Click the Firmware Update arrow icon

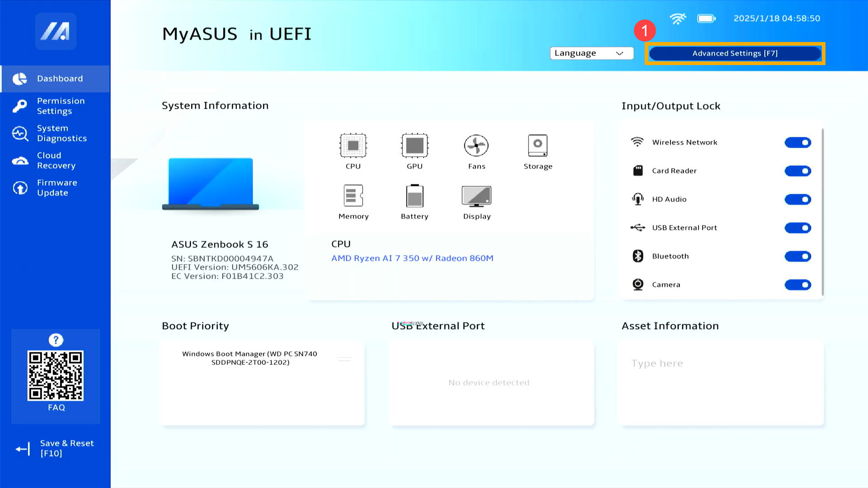20,188
